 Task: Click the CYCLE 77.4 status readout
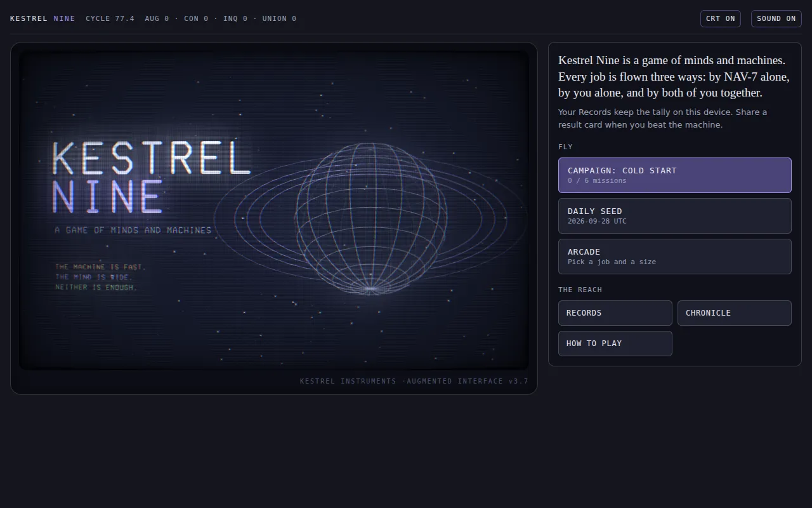110,18
